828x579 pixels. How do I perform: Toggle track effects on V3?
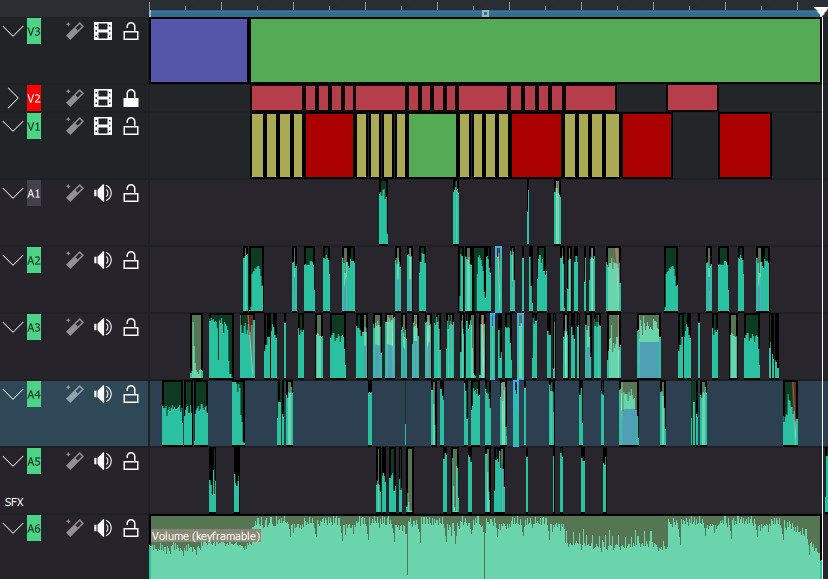click(74, 31)
